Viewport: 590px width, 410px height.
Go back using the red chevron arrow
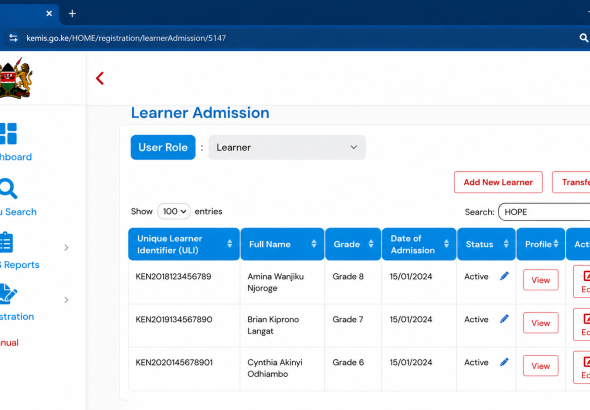tap(100, 78)
